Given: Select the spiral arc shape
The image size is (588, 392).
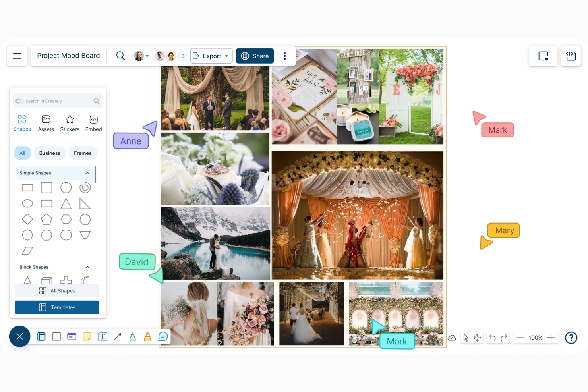Looking at the screenshot, I should pos(85,187).
